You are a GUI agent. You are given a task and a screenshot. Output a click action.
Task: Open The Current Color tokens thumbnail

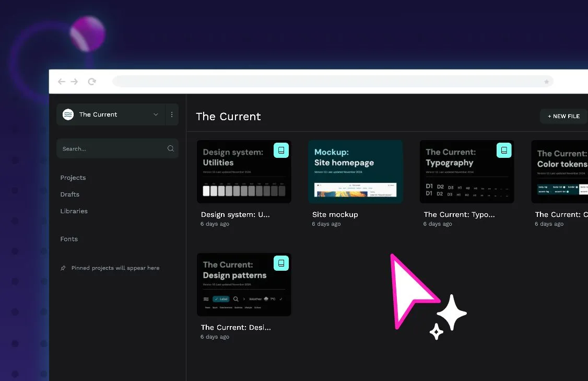pos(561,171)
